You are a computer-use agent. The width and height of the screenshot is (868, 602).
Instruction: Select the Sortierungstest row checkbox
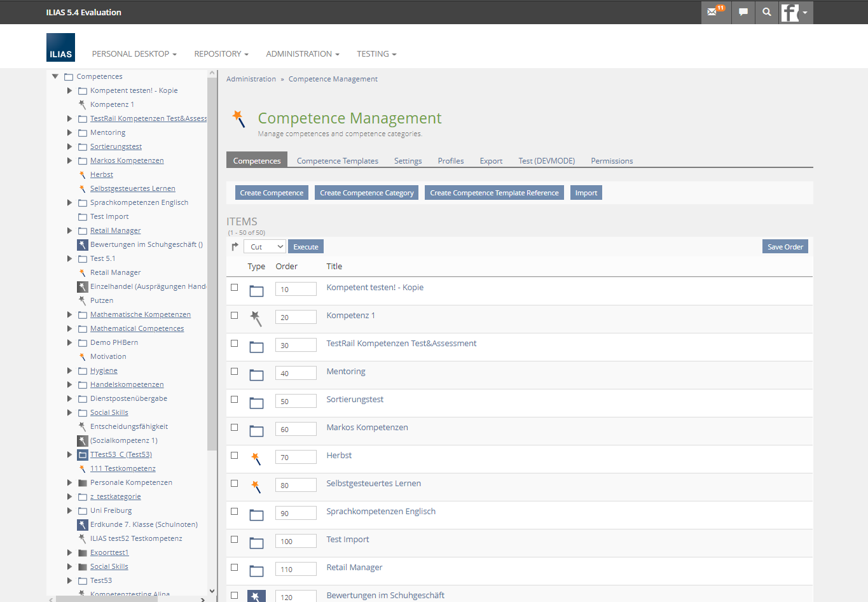235,400
